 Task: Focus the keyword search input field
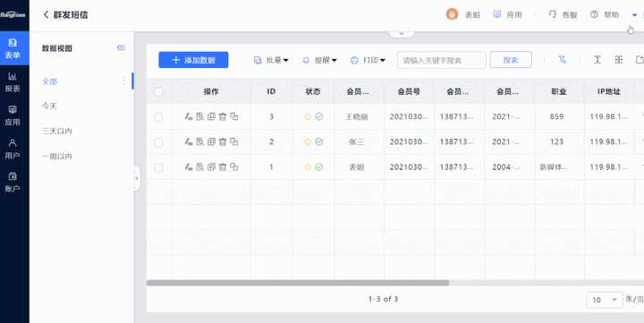click(442, 60)
